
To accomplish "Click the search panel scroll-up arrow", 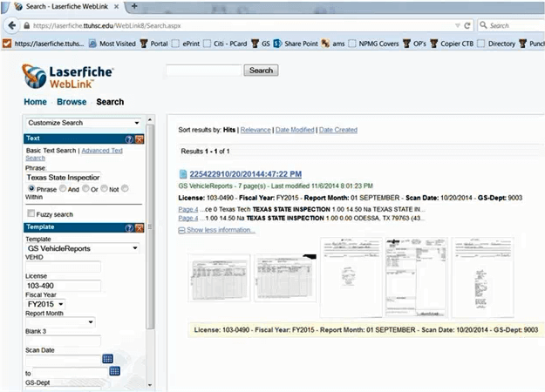I will pos(150,120).
